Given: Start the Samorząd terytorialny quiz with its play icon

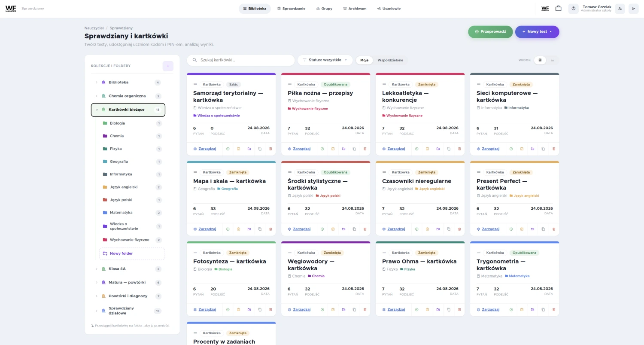Looking at the screenshot, I should (228, 149).
